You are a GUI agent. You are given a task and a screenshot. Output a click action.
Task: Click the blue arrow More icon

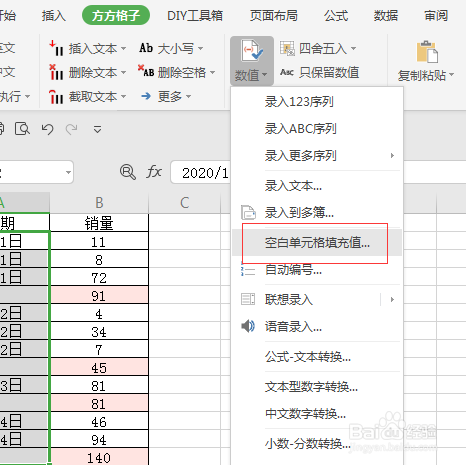coord(146,96)
